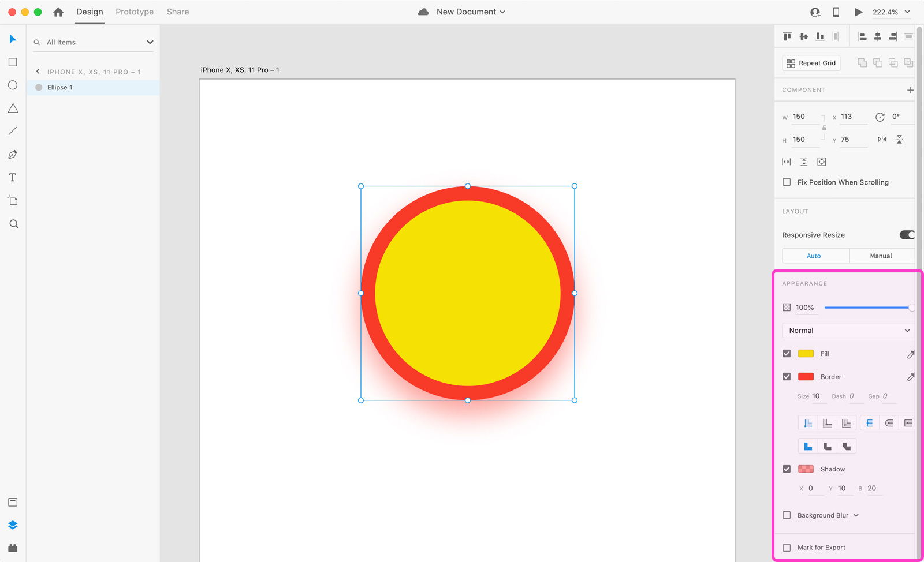Viewport: 924px width, 562px height.
Task: Open the Layers panel icon
Action: point(13,525)
